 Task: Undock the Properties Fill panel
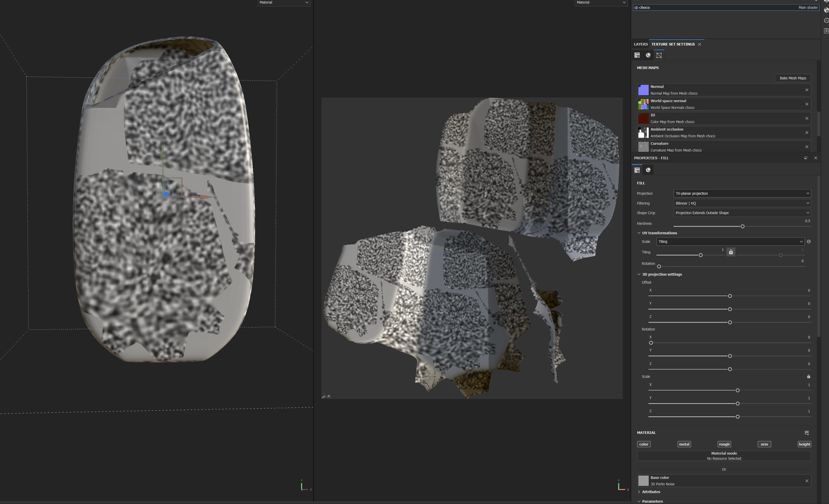[x=805, y=158]
